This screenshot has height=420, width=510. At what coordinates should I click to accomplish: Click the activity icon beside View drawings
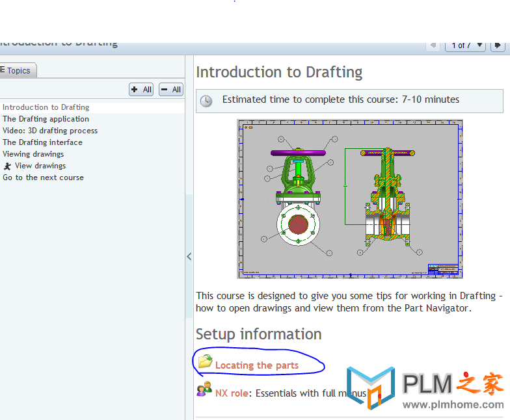click(8, 166)
